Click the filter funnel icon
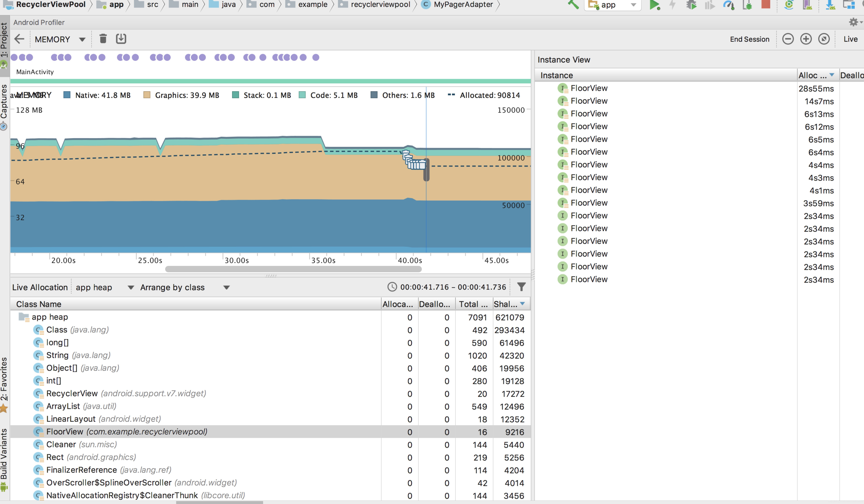864x504 pixels. tap(521, 287)
